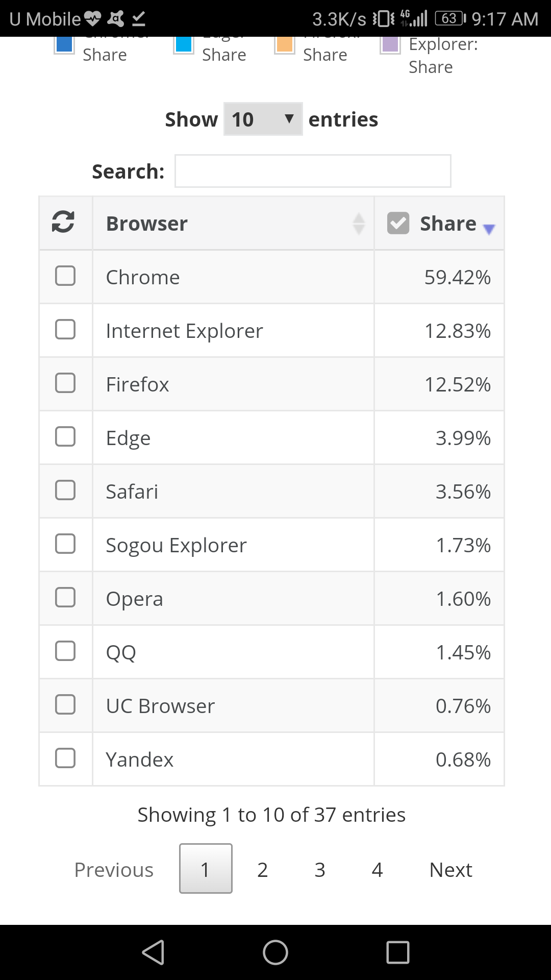Tap the Android home circle icon
The width and height of the screenshot is (551, 980).
pos(275,952)
